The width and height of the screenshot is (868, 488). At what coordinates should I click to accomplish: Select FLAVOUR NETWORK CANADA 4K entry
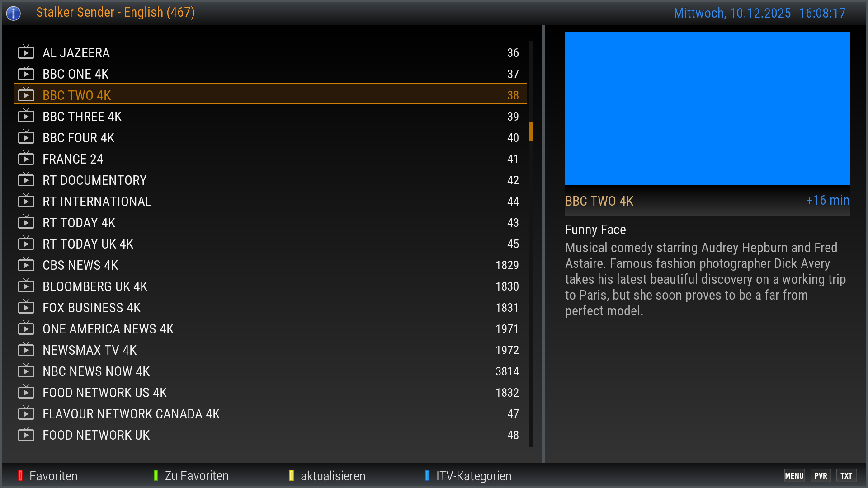pos(131,414)
